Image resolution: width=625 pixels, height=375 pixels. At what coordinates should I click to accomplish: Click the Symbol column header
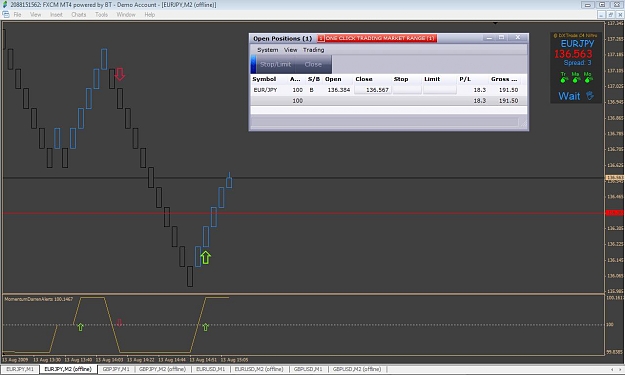(x=264, y=79)
